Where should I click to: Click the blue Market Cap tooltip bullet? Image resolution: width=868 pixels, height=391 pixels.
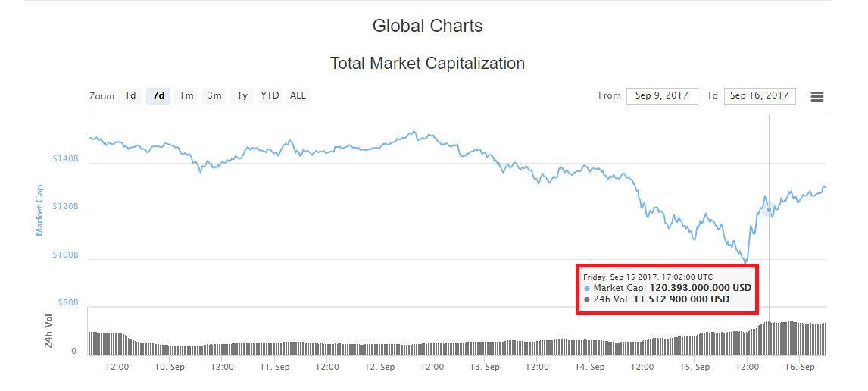point(587,289)
